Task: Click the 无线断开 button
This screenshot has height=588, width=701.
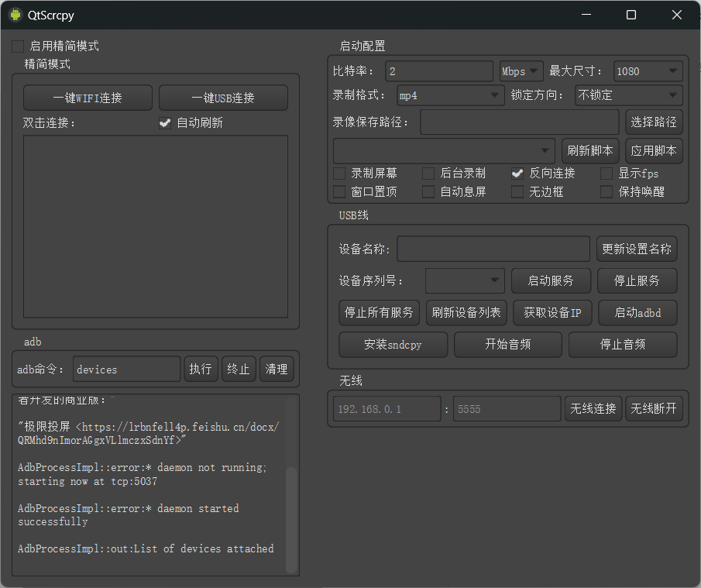Action: 654,408
